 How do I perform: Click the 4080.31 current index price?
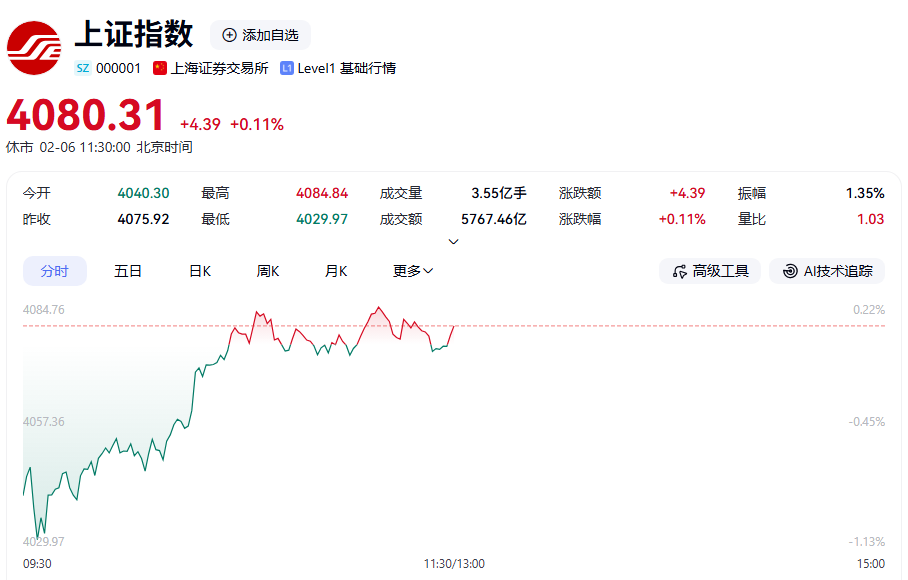[86, 116]
